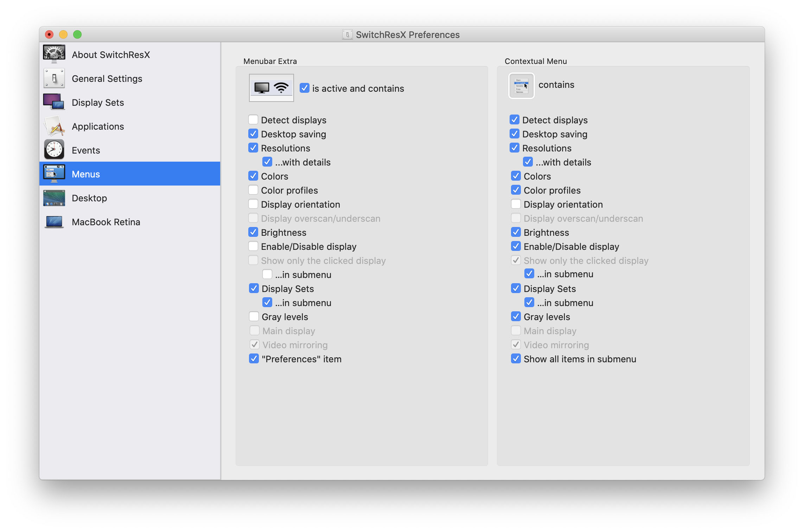Viewport: 804px width, 532px height.
Task: Switch to the Display Sets section label
Action: tap(98, 103)
